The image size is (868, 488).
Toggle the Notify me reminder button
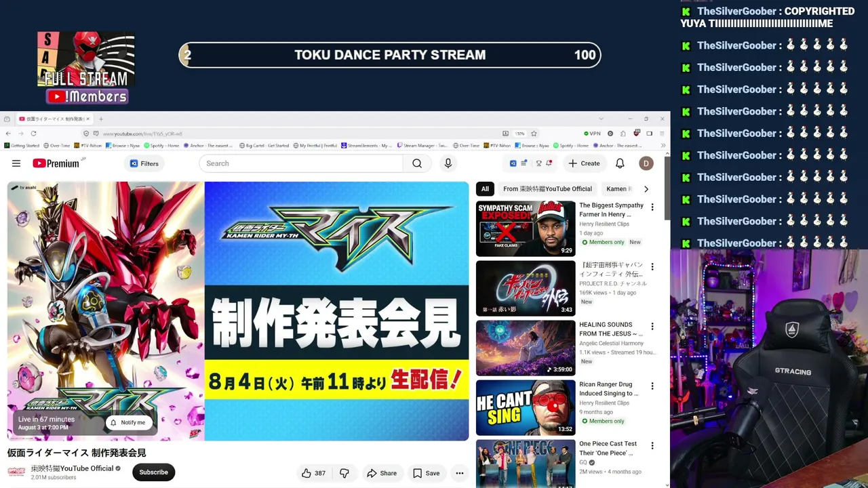(x=127, y=422)
